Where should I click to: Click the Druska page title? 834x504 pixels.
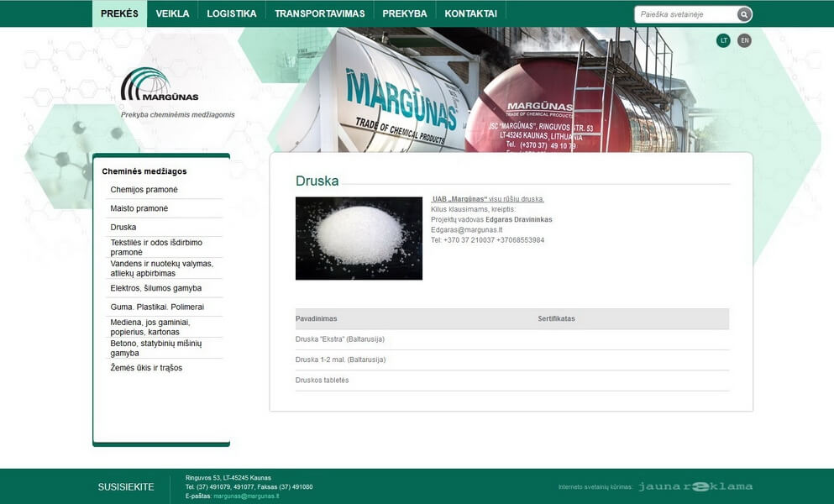click(x=317, y=181)
